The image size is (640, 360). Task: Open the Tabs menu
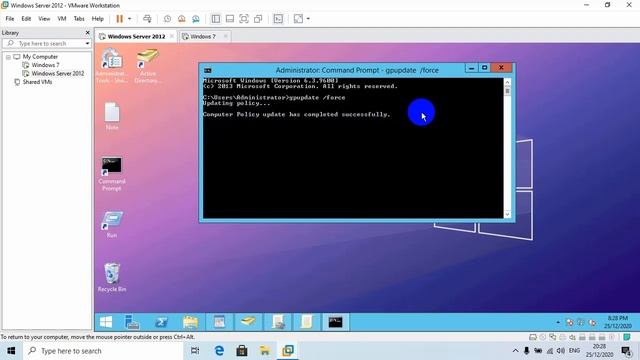[x=79, y=19]
